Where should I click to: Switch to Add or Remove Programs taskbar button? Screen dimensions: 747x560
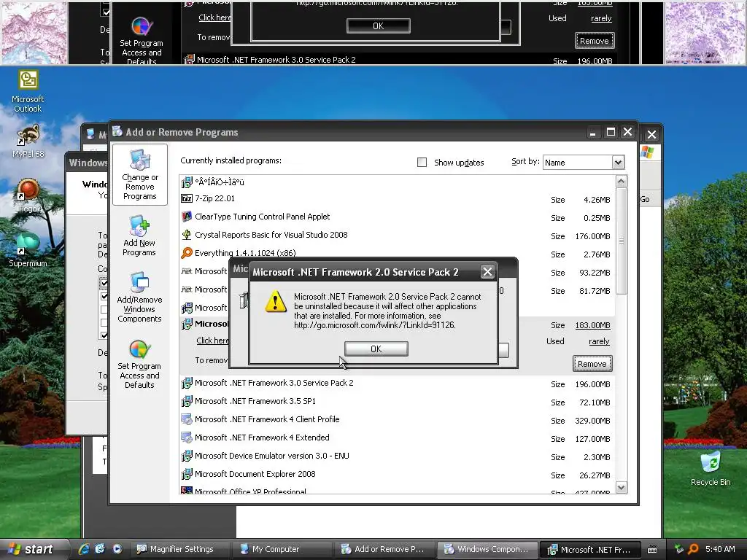tap(385, 549)
